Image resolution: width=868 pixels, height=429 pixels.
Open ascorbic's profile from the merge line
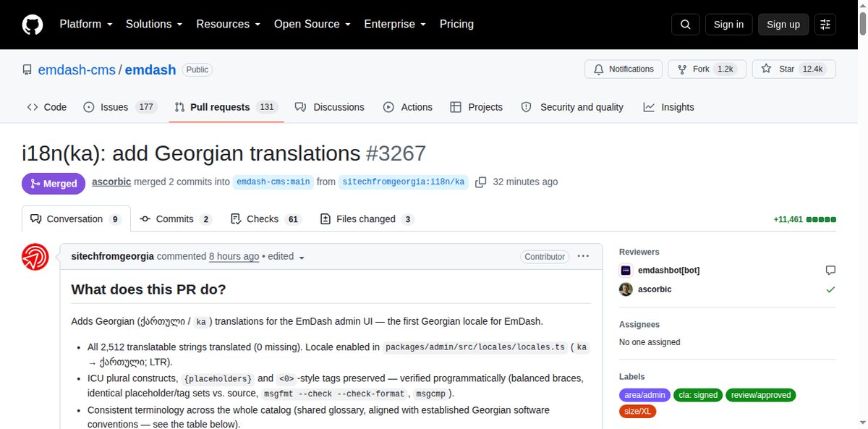click(x=111, y=182)
